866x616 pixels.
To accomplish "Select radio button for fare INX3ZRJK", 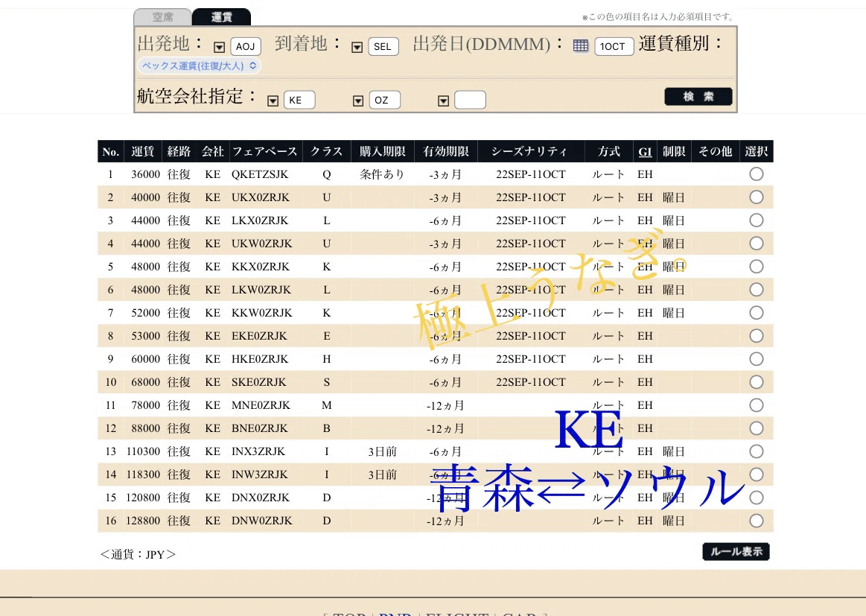I will (756, 451).
